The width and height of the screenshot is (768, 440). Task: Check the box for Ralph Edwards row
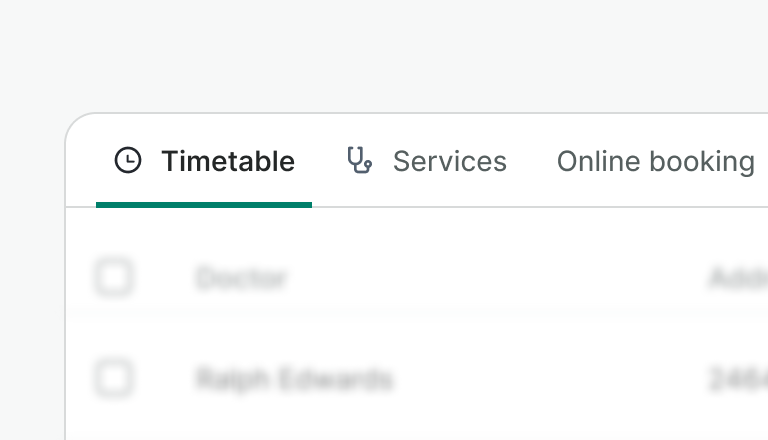pos(113,379)
